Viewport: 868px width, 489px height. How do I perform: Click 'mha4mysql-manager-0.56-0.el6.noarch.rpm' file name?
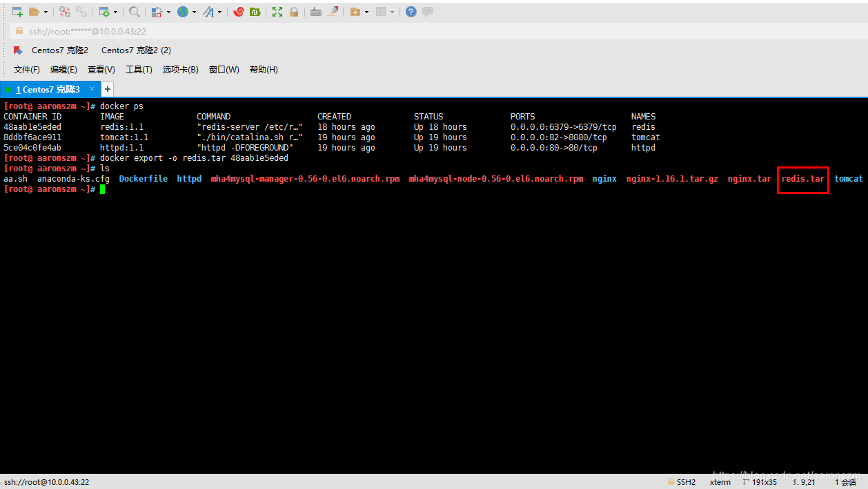(305, 179)
